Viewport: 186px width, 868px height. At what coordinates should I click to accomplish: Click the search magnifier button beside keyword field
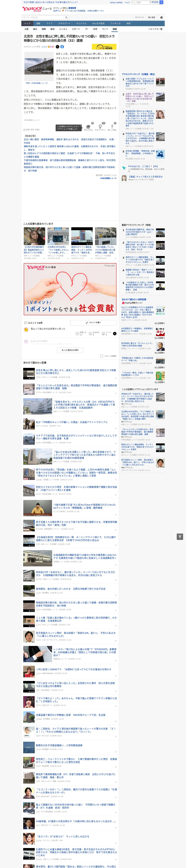(66, 18)
